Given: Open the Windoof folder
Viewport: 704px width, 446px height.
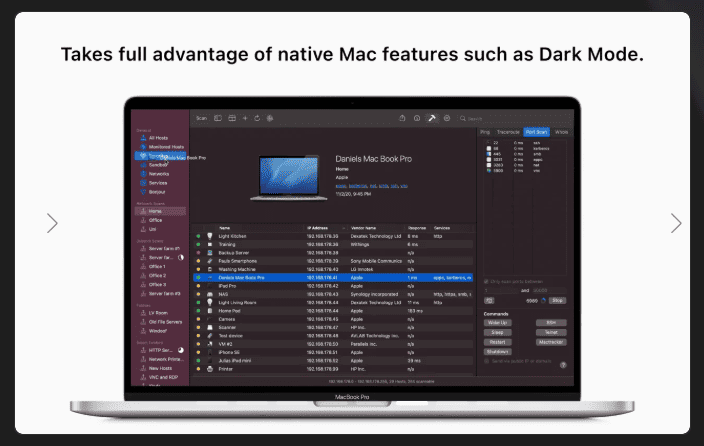Looking at the screenshot, I should (161, 331).
